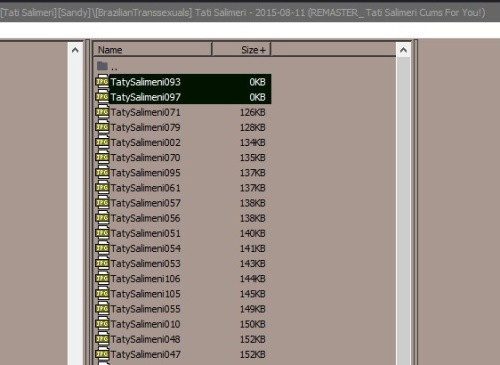Select file TatySalimeni079 in the list
This screenshot has width=500, height=365.
145,127
